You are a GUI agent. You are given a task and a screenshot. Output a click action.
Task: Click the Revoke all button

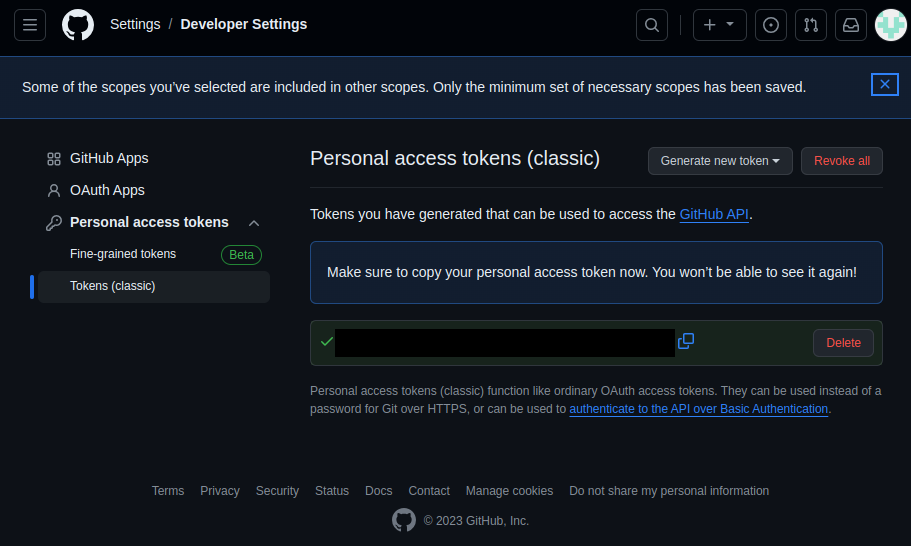(x=842, y=161)
